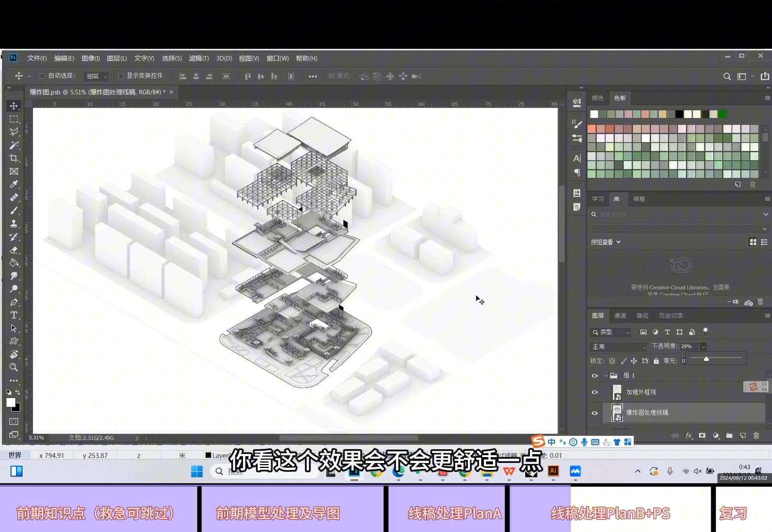Collapse the 组 1 layer group
The height and width of the screenshot is (532, 772).
606,375
